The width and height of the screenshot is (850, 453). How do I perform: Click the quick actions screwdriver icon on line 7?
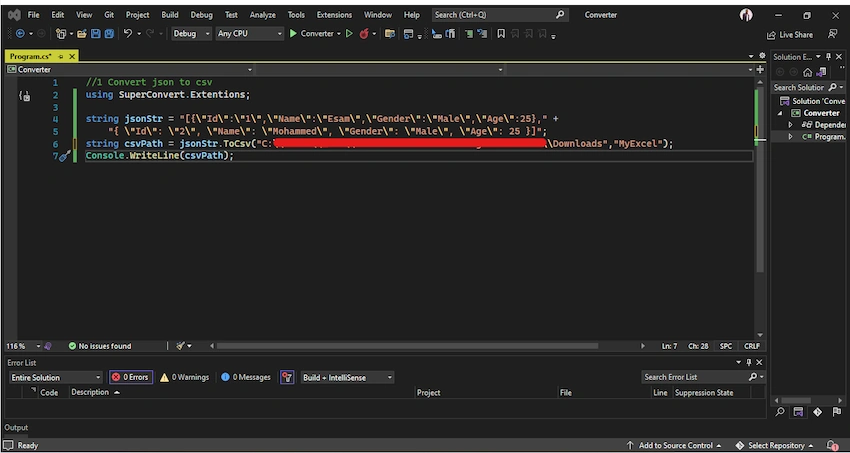[x=65, y=156]
